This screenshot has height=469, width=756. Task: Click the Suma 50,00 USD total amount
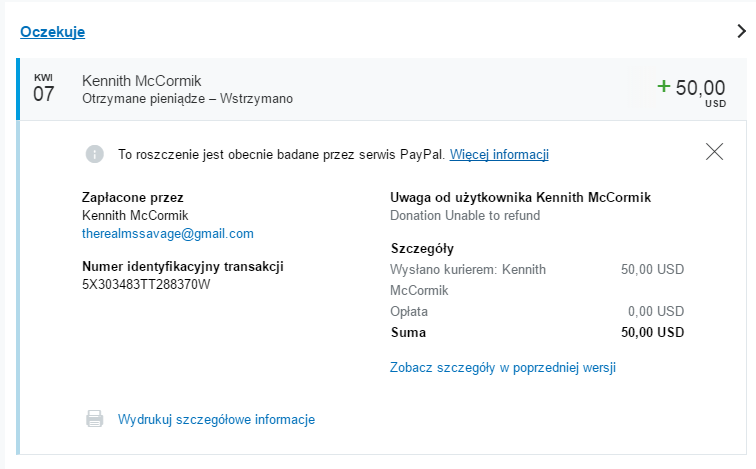(x=652, y=332)
